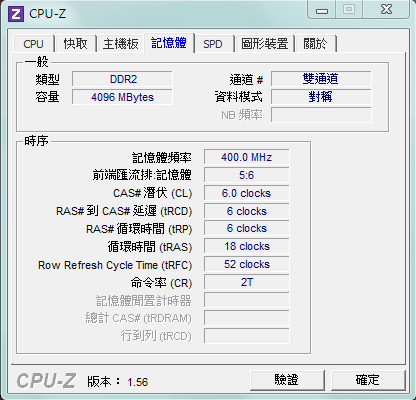This screenshot has width=416, height=400.
Task: Click the 18 clocks tRAS value
Action: click(247, 246)
